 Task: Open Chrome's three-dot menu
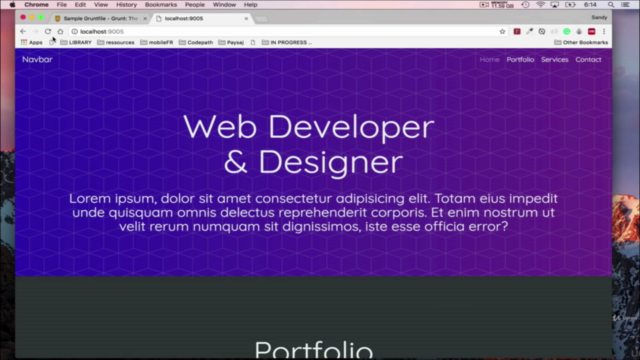point(604,31)
